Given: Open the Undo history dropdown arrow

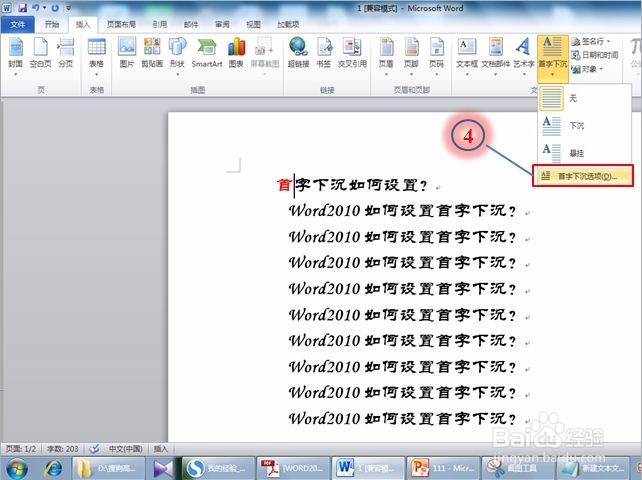Looking at the screenshot, I should coord(44,8).
